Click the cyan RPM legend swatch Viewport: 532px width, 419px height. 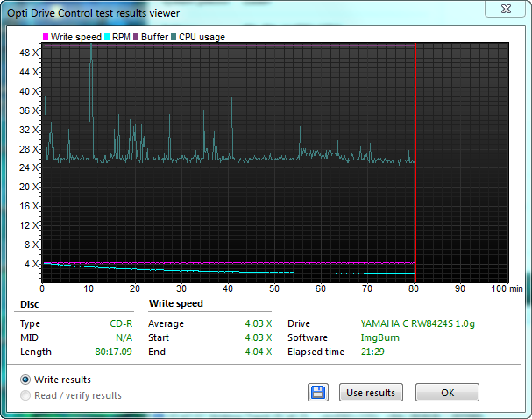107,37
